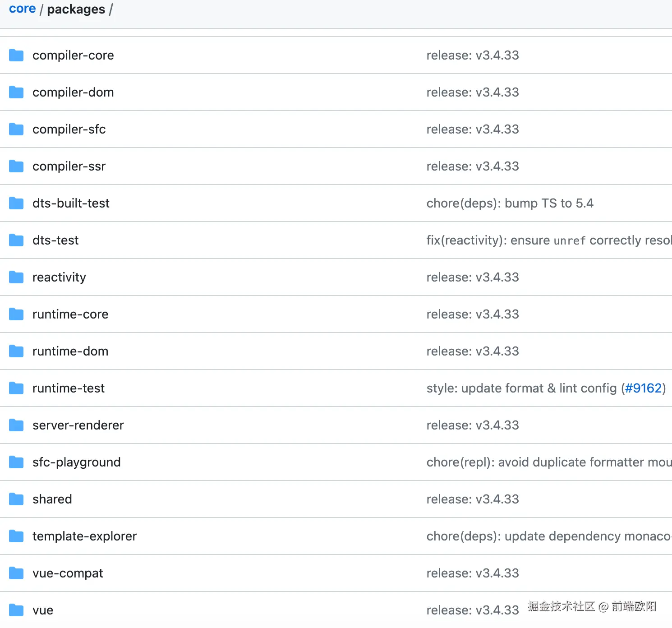This screenshot has width=672, height=628.
Task: Open the reactivity directory link
Action: [x=59, y=277]
